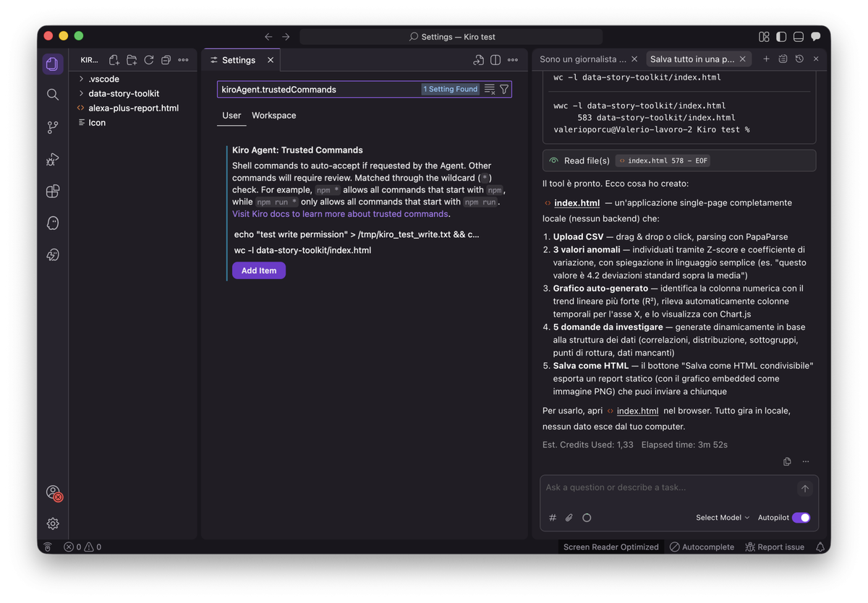Customize layout icon in title bar
868x603 pixels.
[764, 36]
